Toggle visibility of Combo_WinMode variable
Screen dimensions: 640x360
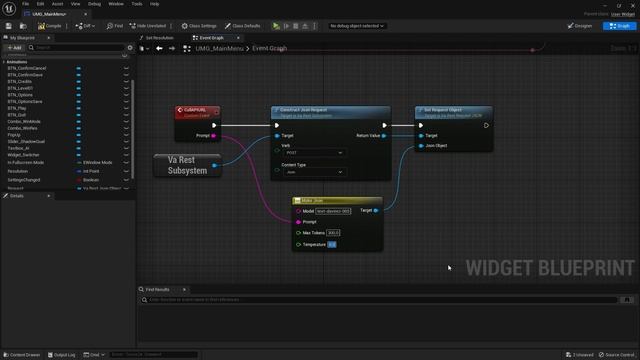point(126,122)
